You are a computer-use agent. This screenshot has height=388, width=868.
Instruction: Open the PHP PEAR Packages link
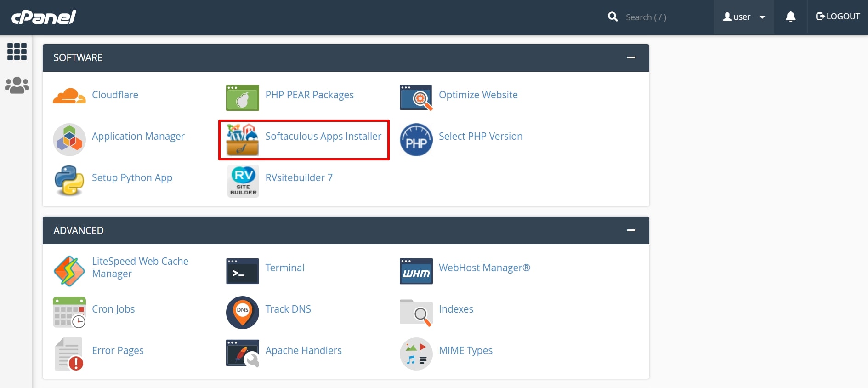(x=310, y=95)
